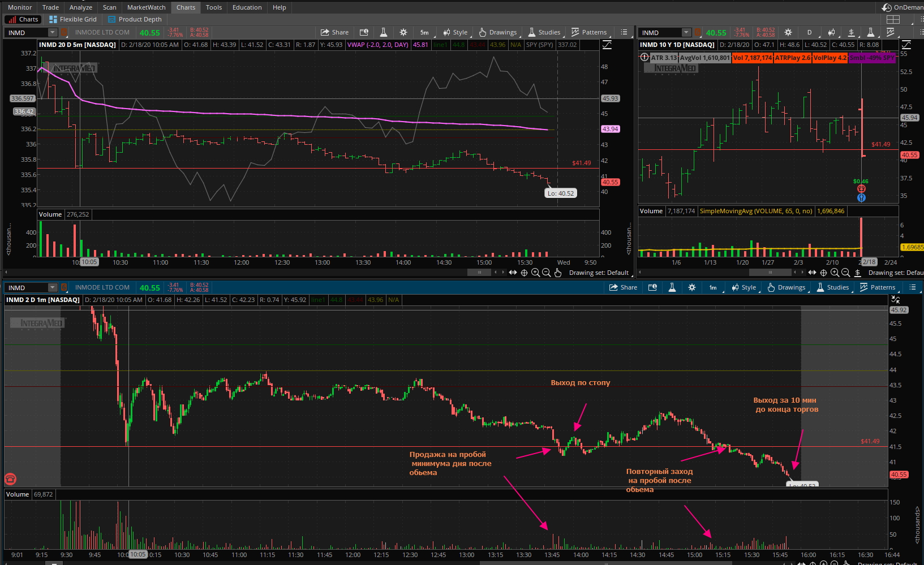
Task: Click the red phone icon on the 1m chart
Action: [x=10, y=479]
